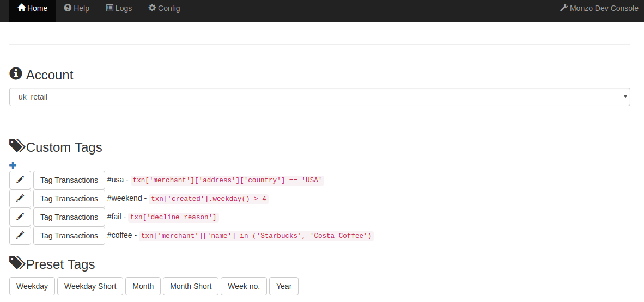Select the Weekday preset tag
Viewport: 644px width, 302px height.
tap(32, 286)
